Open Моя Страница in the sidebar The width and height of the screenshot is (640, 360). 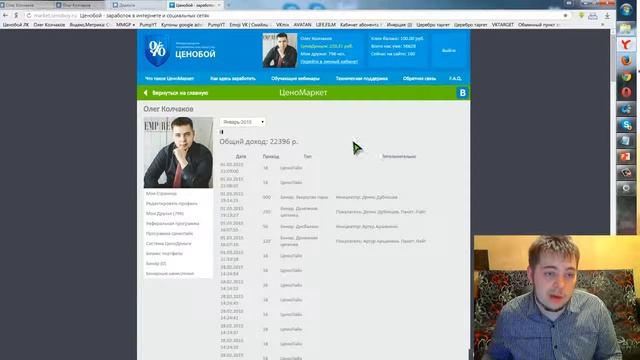[161, 193]
